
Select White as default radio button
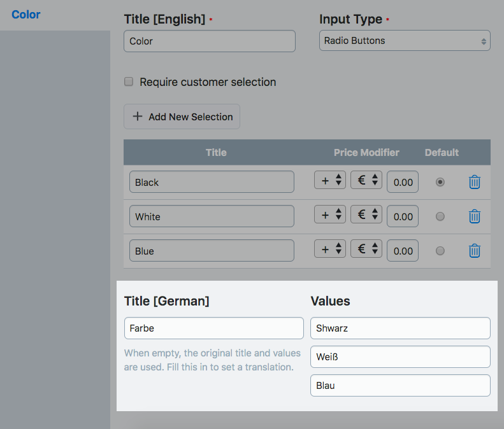click(x=440, y=216)
